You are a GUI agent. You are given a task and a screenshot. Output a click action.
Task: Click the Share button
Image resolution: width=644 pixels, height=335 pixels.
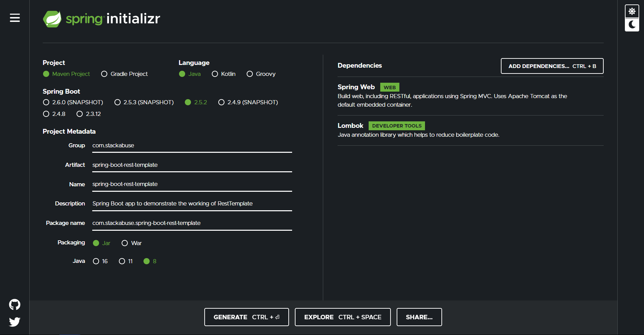pyautogui.click(x=419, y=317)
